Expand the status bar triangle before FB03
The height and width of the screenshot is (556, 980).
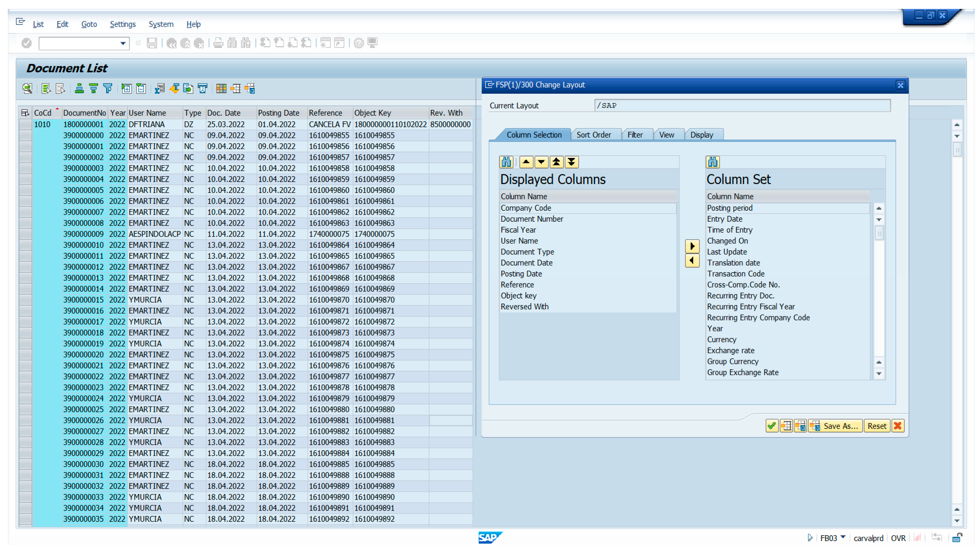tap(810, 538)
